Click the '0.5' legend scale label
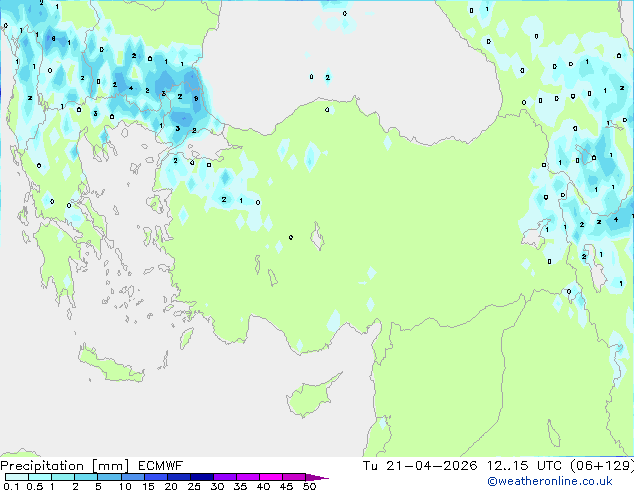This screenshot has width=634, height=490. [x=35, y=486]
